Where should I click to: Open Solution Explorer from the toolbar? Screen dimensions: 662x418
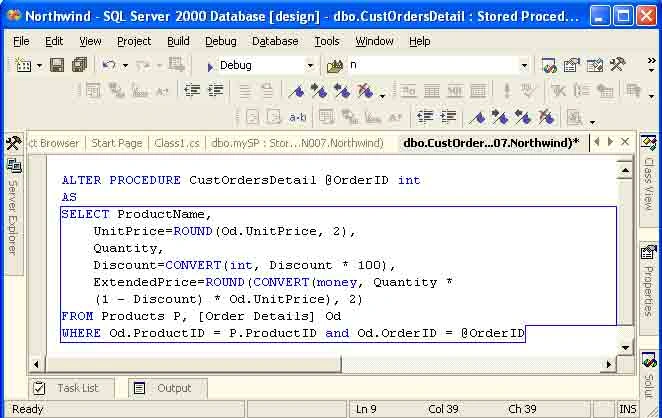pos(548,65)
